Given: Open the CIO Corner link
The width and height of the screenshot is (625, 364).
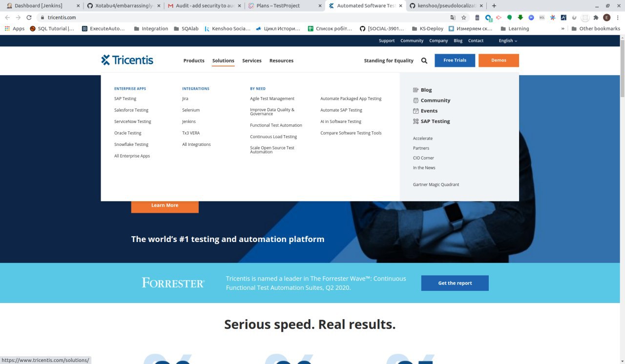Looking at the screenshot, I should (423, 158).
